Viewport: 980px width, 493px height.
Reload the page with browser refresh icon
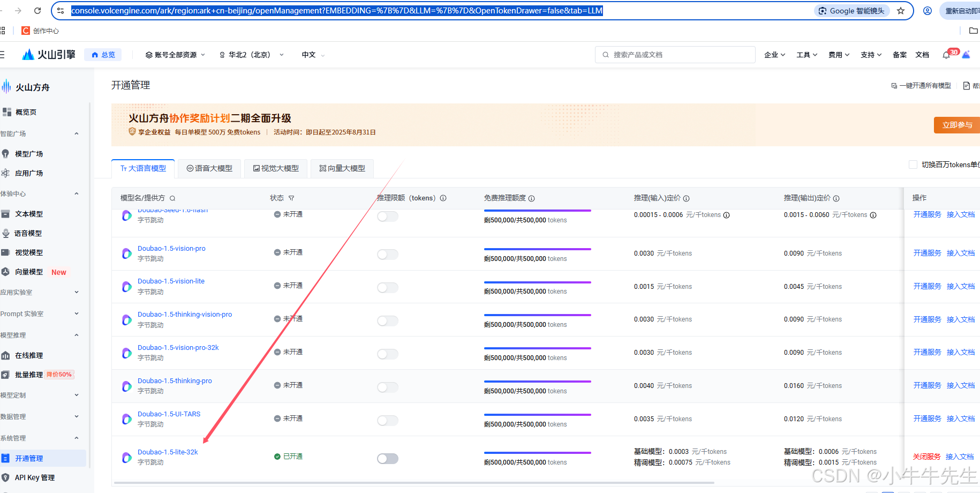(x=37, y=11)
